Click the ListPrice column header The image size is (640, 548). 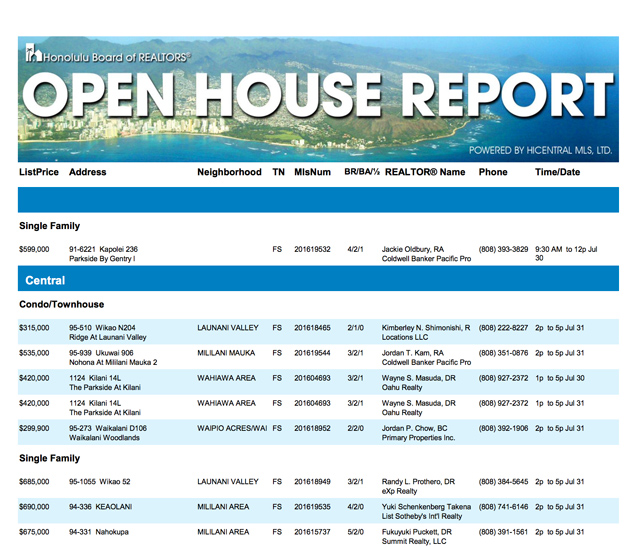39,172
